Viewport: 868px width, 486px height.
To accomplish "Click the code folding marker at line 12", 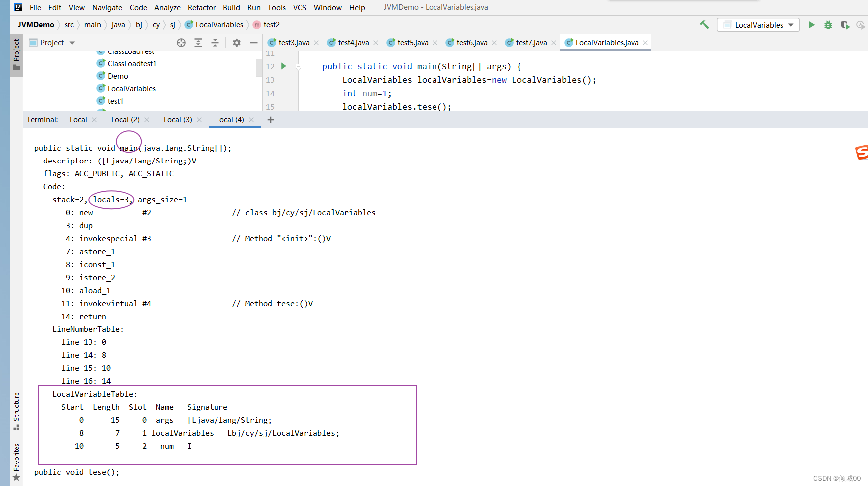I will coord(298,66).
